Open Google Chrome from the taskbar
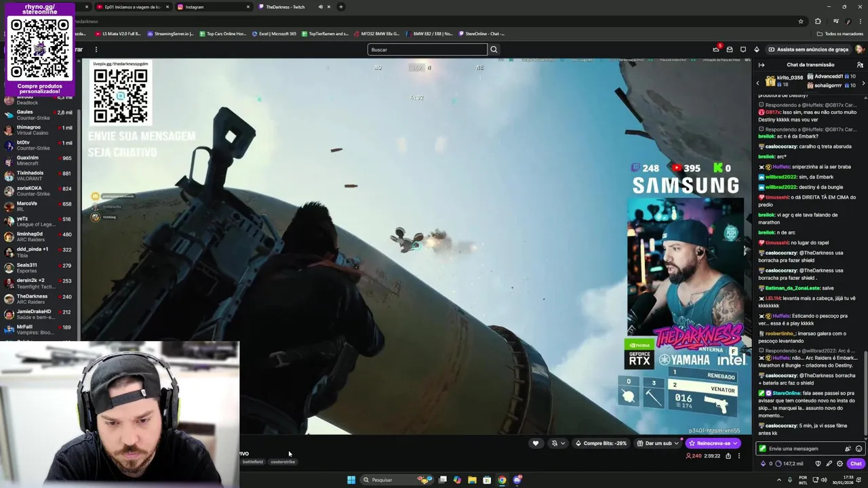 point(502,480)
